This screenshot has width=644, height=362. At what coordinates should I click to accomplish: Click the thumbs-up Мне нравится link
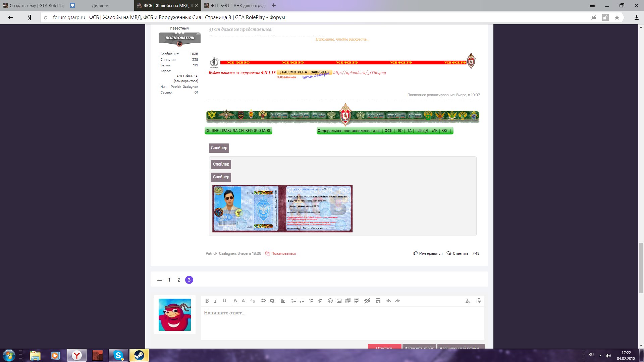[428, 253]
